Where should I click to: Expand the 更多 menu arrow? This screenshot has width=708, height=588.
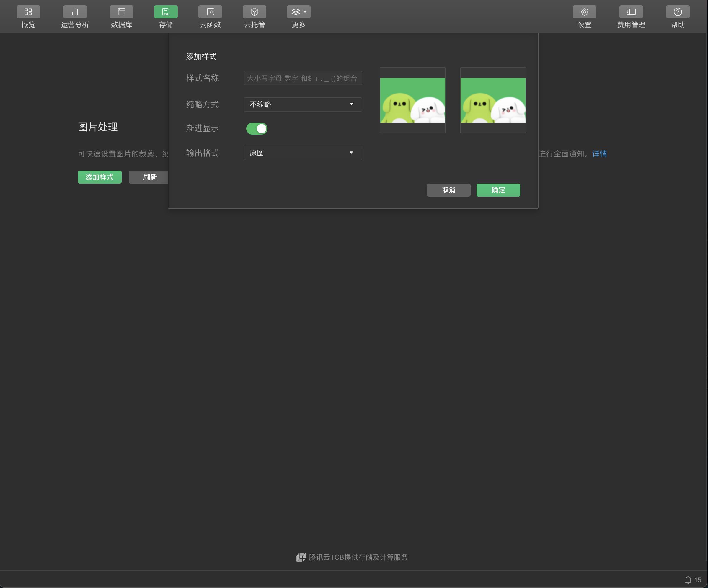coord(305,12)
